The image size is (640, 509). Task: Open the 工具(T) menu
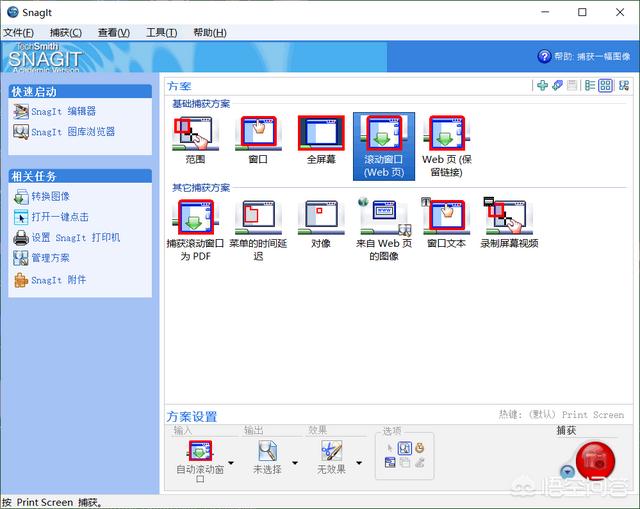pyautogui.click(x=162, y=33)
